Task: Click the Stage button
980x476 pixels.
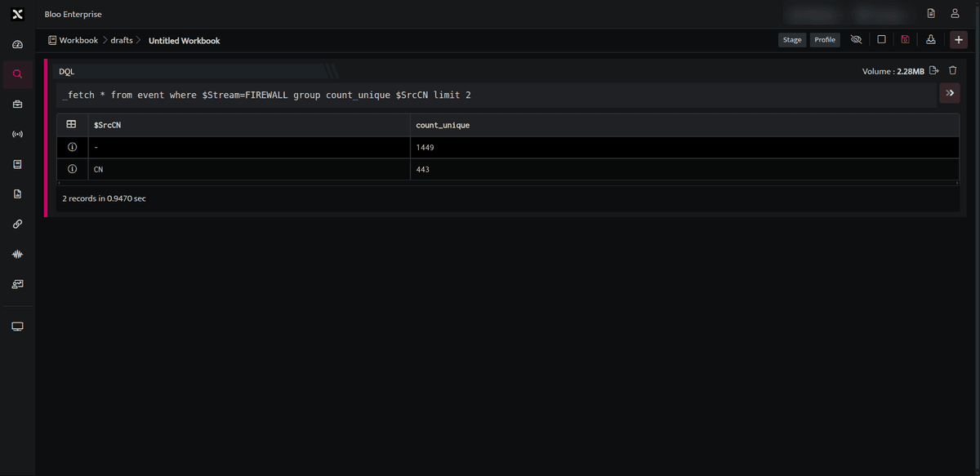Action: 792,40
